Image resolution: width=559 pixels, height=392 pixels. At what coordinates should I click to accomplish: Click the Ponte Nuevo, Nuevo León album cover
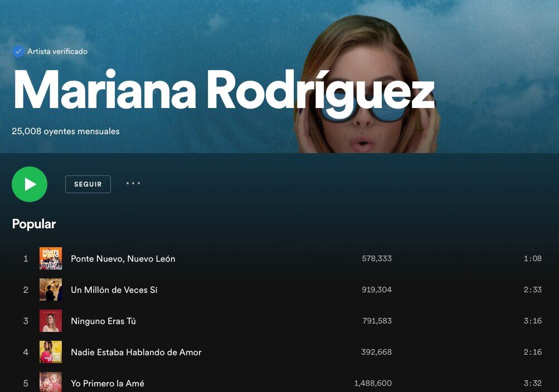[51, 258]
